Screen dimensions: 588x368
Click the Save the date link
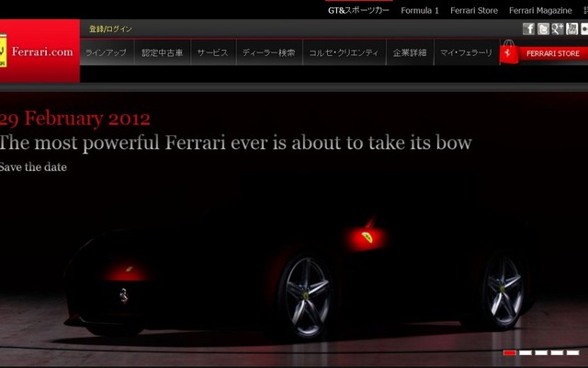pos(33,167)
